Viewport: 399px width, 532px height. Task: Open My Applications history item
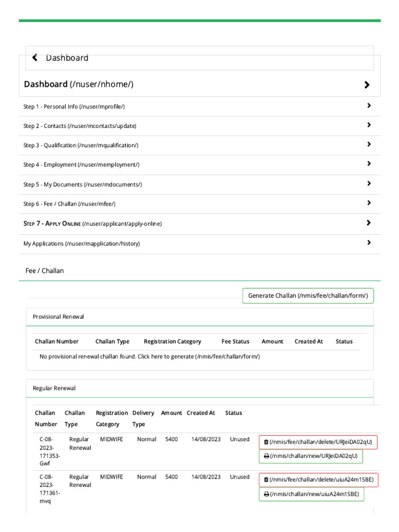(82, 244)
